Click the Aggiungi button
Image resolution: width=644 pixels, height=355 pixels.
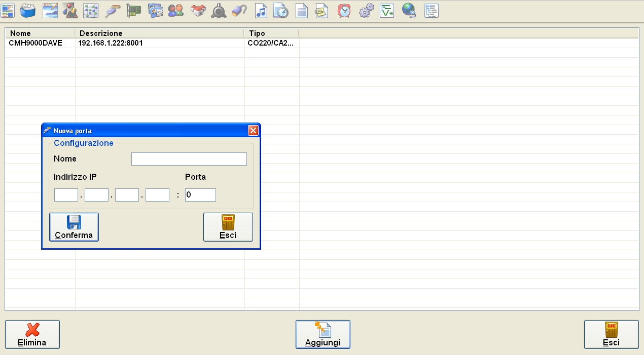click(x=323, y=334)
